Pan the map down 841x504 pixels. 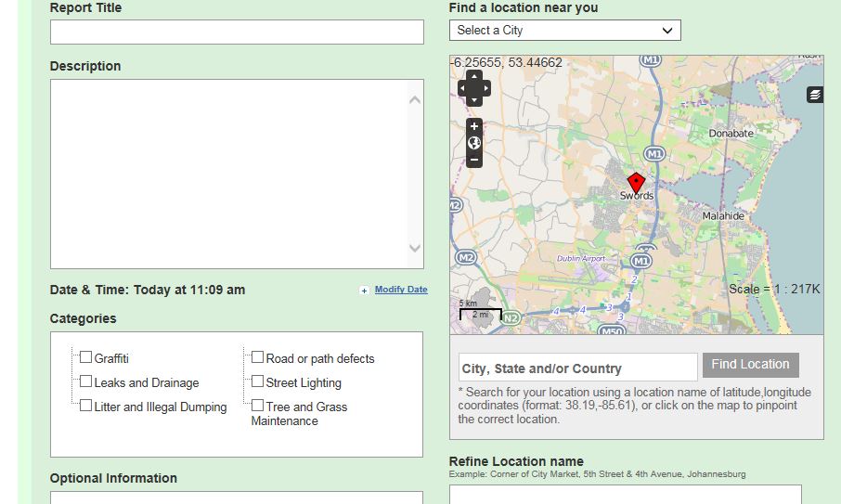[474, 100]
